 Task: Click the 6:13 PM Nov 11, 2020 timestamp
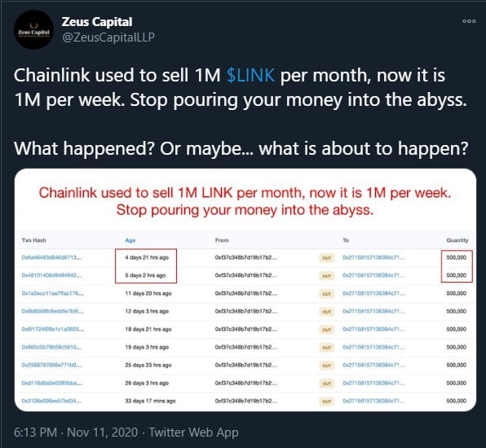coord(76,433)
